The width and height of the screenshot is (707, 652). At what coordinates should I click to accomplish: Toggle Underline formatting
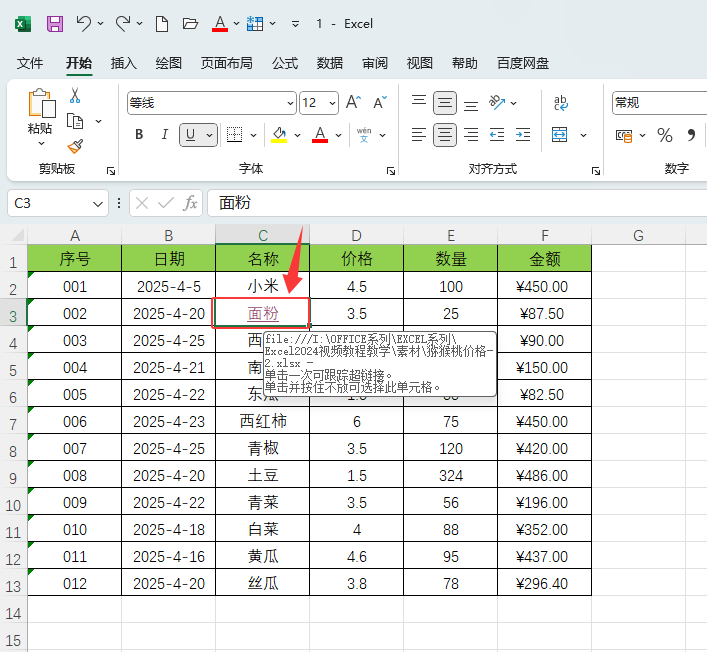(191, 134)
